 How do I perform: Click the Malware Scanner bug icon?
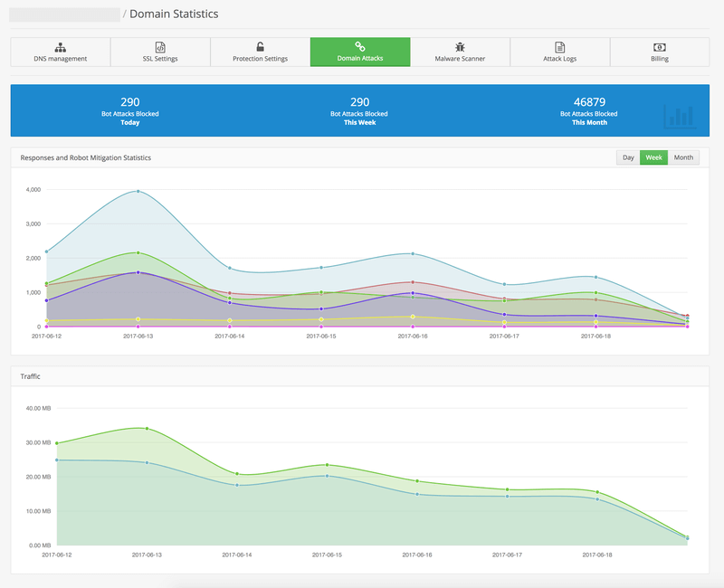point(460,46)
